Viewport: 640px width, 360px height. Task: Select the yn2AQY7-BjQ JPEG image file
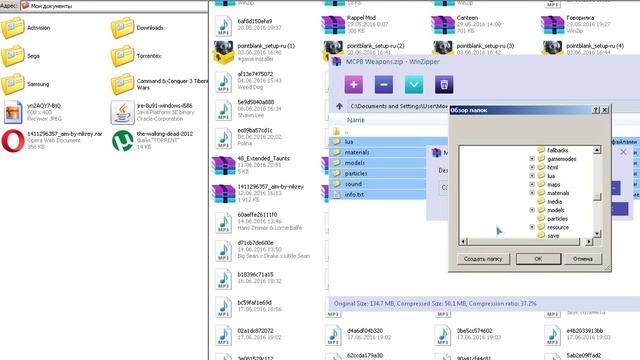(33, 112)
